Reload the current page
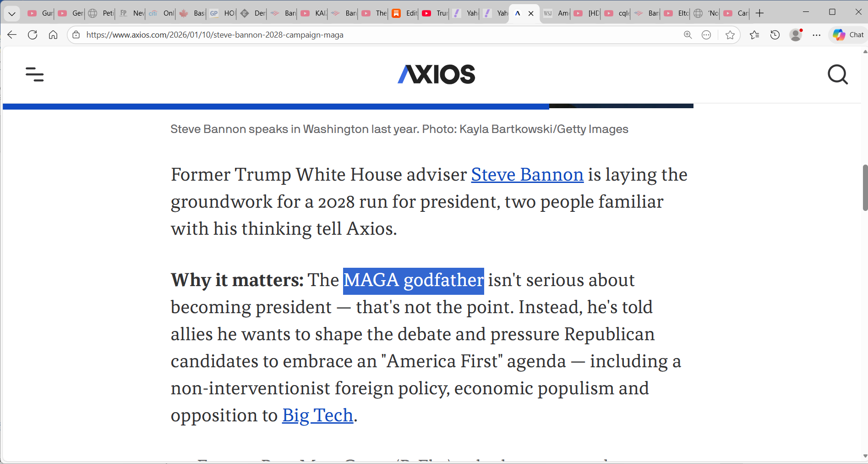The height and width of the screenshot is (464, 868). (32, 35)
